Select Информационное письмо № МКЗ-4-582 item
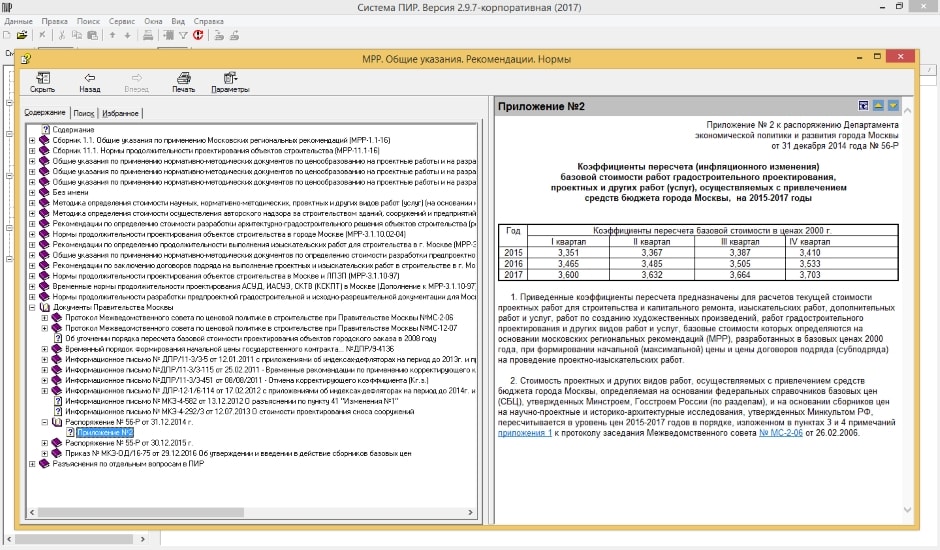 click(x=231, y=401)
